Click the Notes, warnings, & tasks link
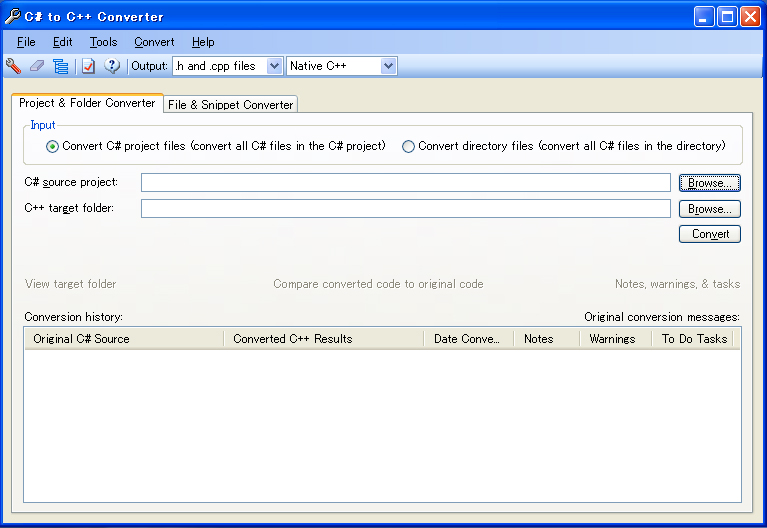The image size is (767, 528). tap(677, 284)
